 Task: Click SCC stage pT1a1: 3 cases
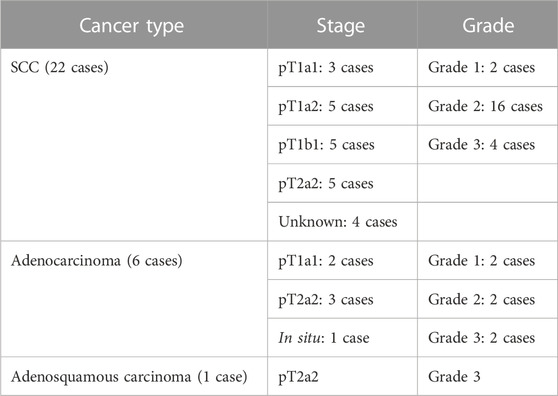pyautogui.click(x=342, y=68)
